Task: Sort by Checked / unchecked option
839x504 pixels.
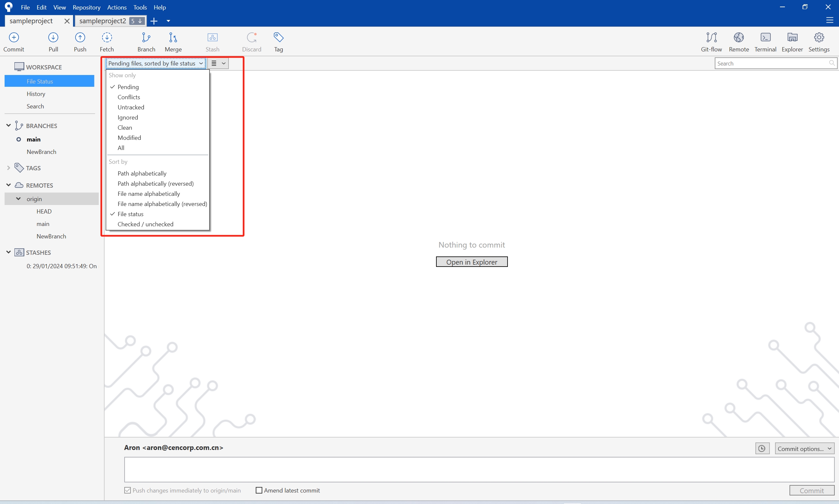Action: pyautogui.click(x=145, y=224)
